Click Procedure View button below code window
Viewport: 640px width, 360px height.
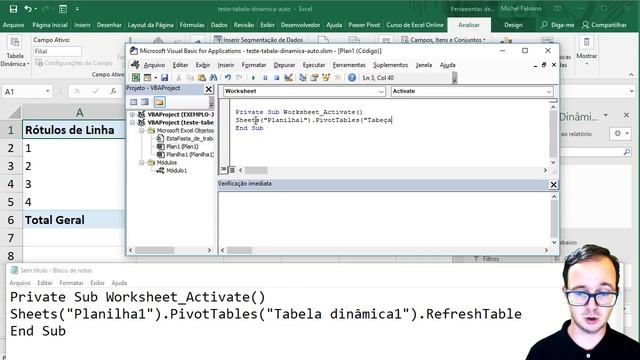pos(223,170)
